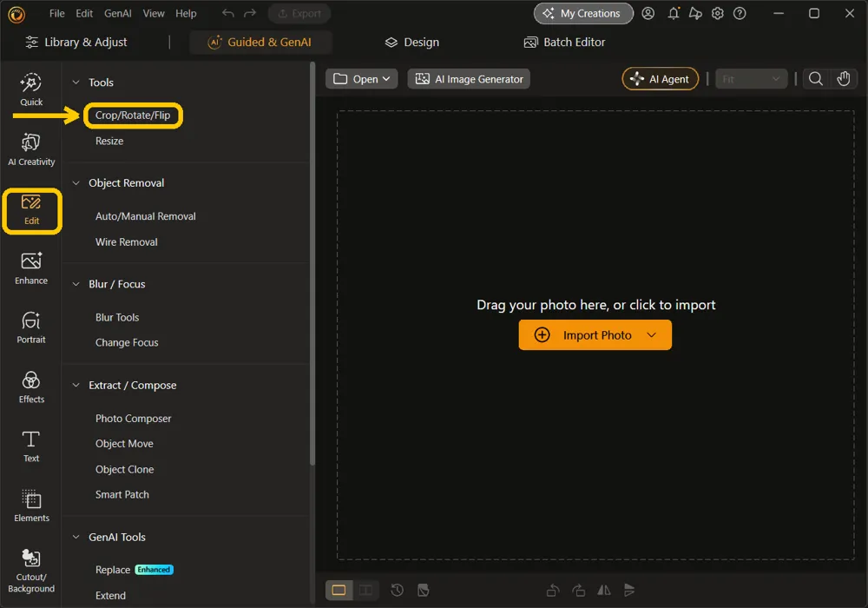Launch the AI Image Generator

click(x=469, y=79)
